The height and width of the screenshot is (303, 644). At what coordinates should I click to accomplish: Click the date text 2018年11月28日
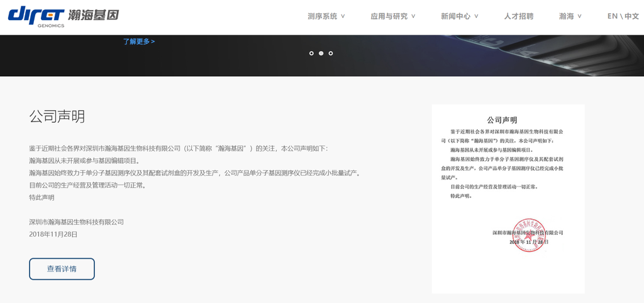[53, 234]
